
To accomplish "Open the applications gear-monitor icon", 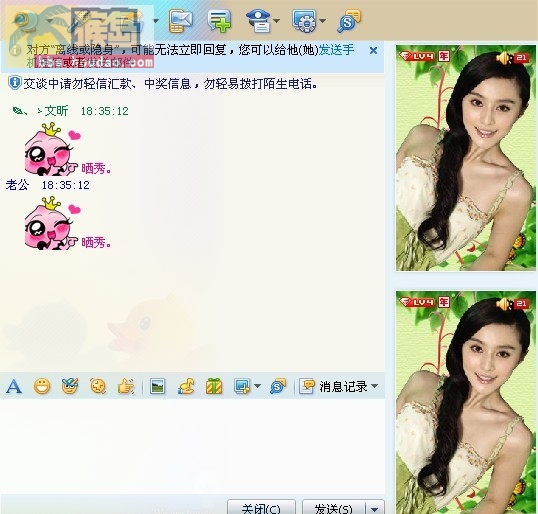I will point(305,21).
